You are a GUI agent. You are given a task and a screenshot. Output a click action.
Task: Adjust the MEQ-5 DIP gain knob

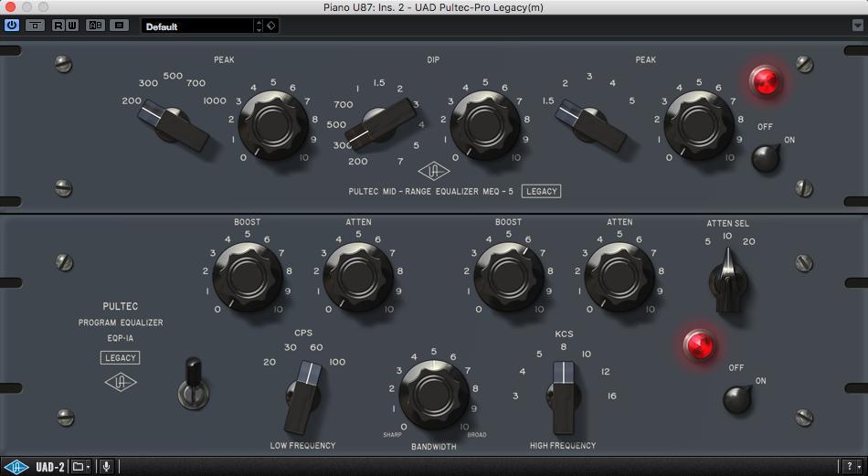[485, 126]
